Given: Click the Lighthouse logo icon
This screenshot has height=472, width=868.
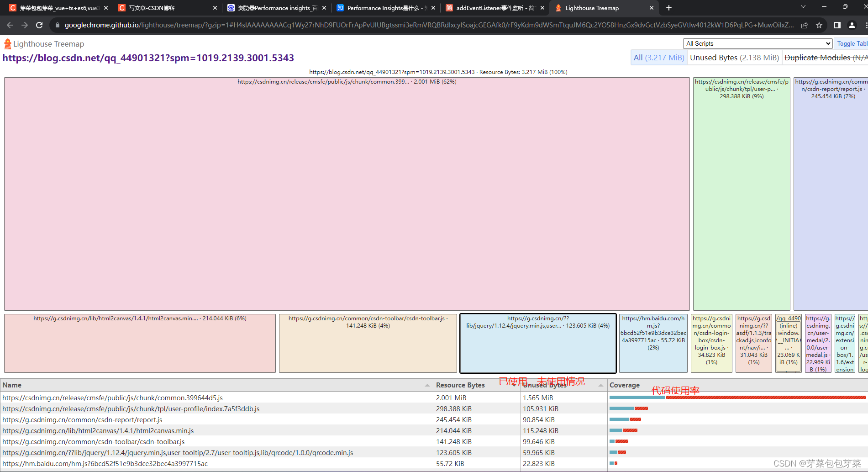Looking at the screenshot, I should 7,44.
